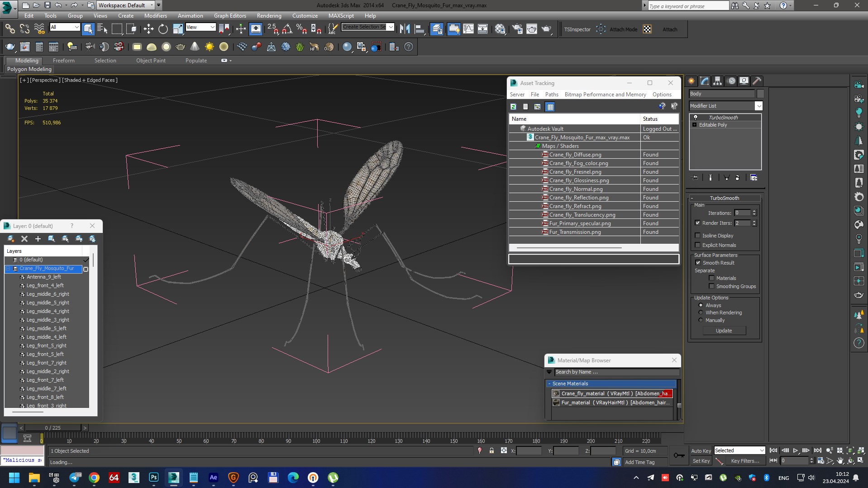Open the MAXScript menu
The image size is (868, 488).
(x=341, y=16)
